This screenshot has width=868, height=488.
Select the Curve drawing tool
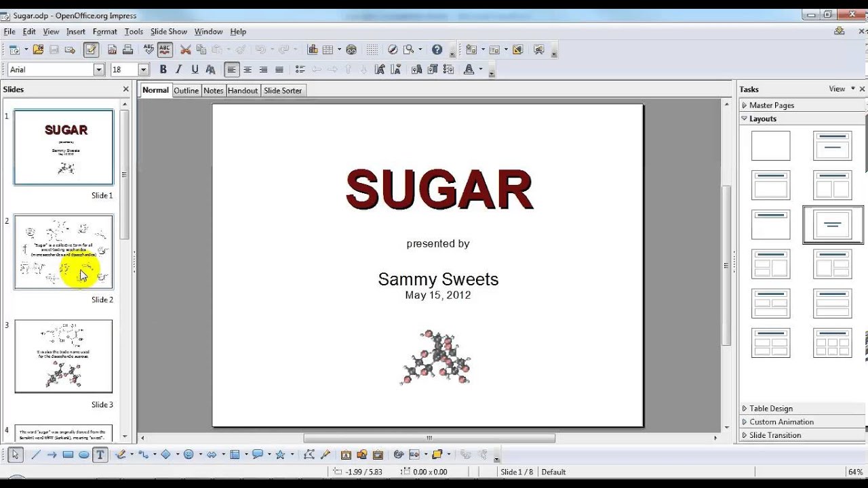coord(121,455)
